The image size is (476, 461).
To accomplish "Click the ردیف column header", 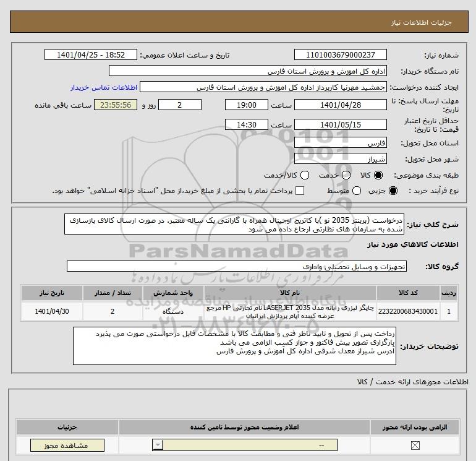I will [449, 293].
